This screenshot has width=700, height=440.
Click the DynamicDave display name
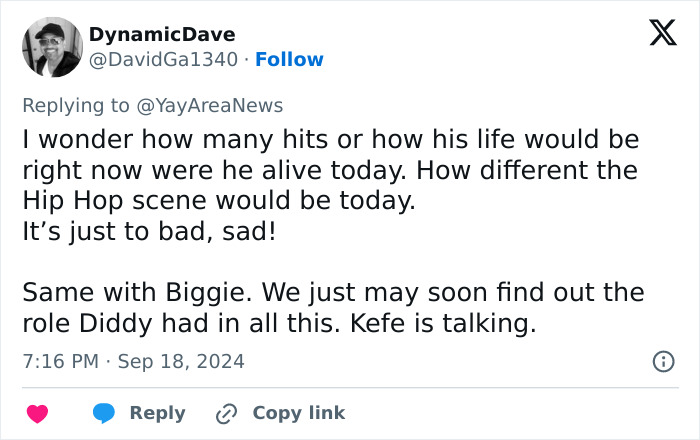tap(162, 34)
